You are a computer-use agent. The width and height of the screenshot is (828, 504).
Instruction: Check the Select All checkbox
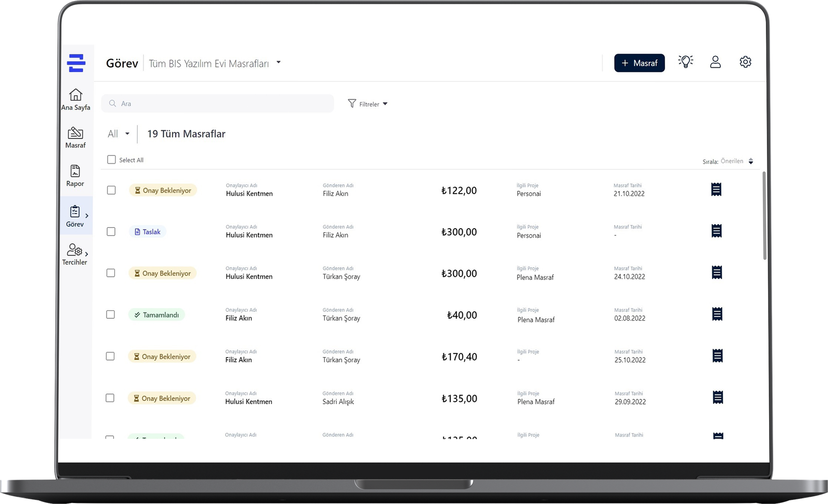click(111, 159)
